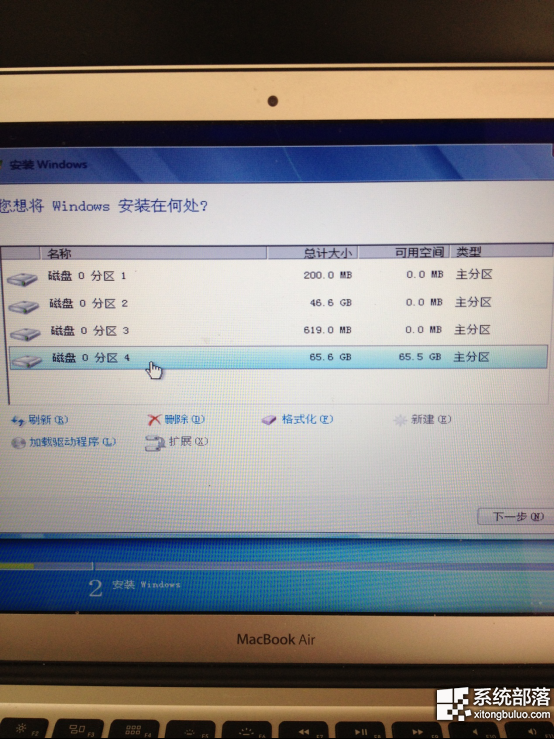Create a partition via 新建(E) link
The height and width of the screenshot is (739, 554).
(430, 419)
